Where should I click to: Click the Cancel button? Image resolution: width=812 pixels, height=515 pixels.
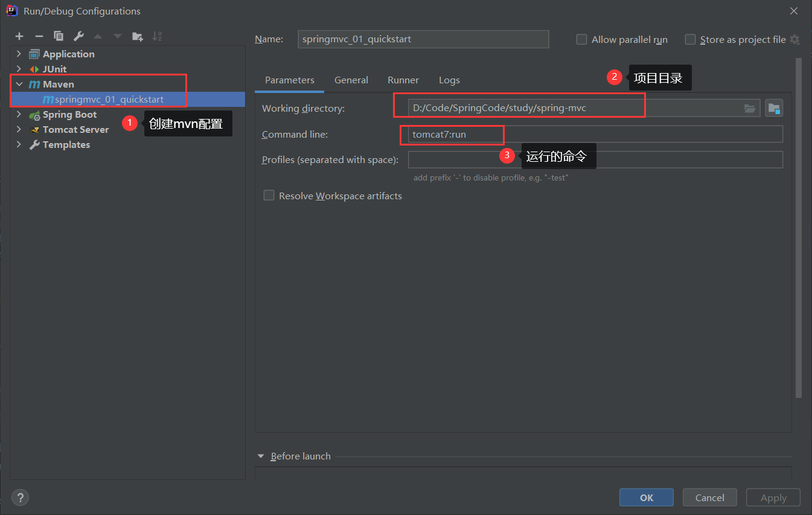(x=710, y=497)
